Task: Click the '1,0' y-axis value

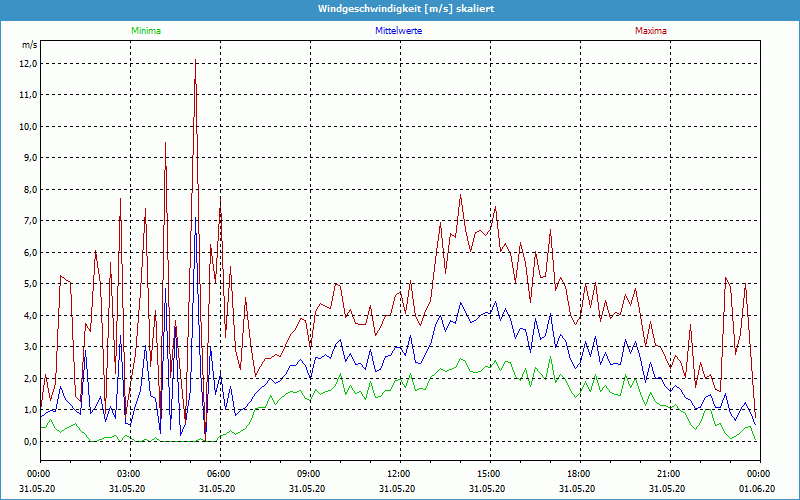Action: point(30,410)
